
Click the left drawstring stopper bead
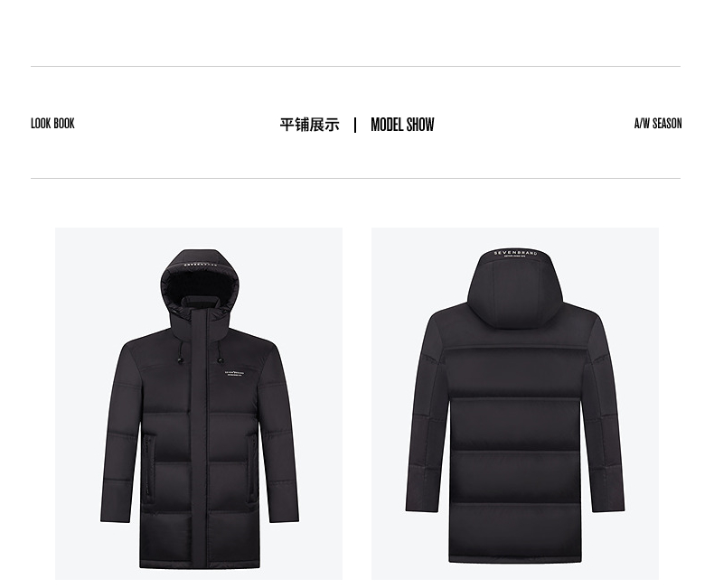pyautogui.click(x=180, y=361)
